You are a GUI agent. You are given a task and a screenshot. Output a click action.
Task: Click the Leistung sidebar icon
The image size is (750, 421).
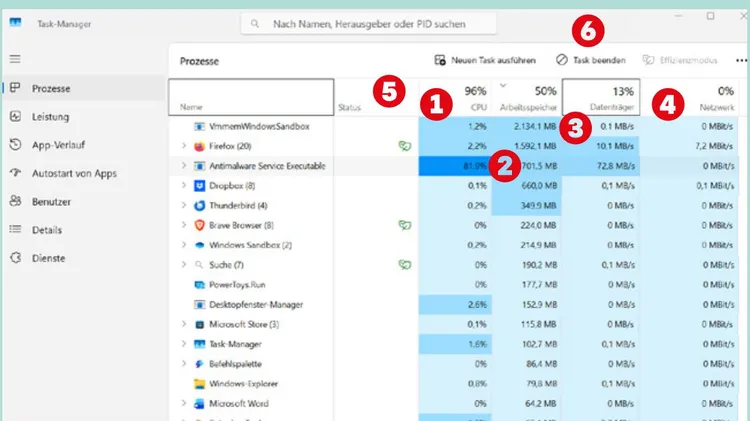pyautogui.click(x=15, y=116)
